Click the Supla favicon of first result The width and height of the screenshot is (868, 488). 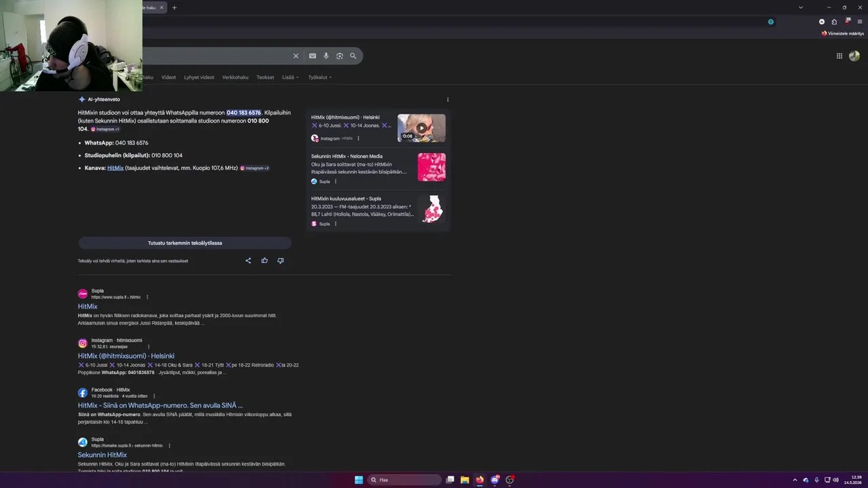pos(83,293)
